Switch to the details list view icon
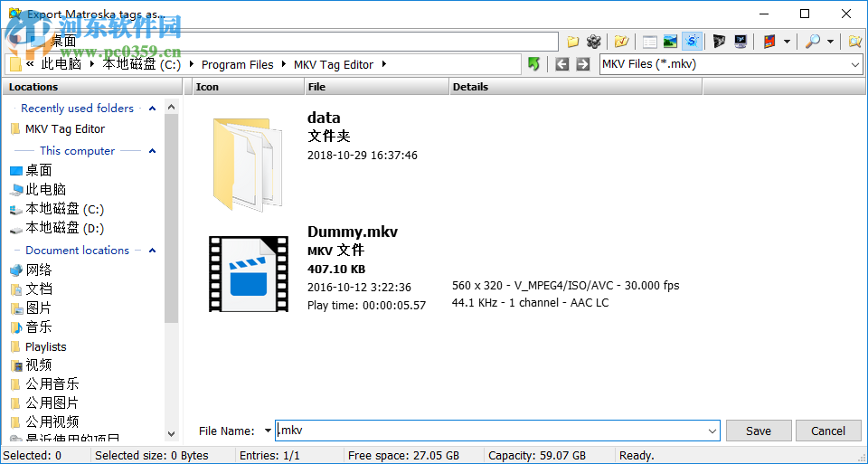 (650, 42)
